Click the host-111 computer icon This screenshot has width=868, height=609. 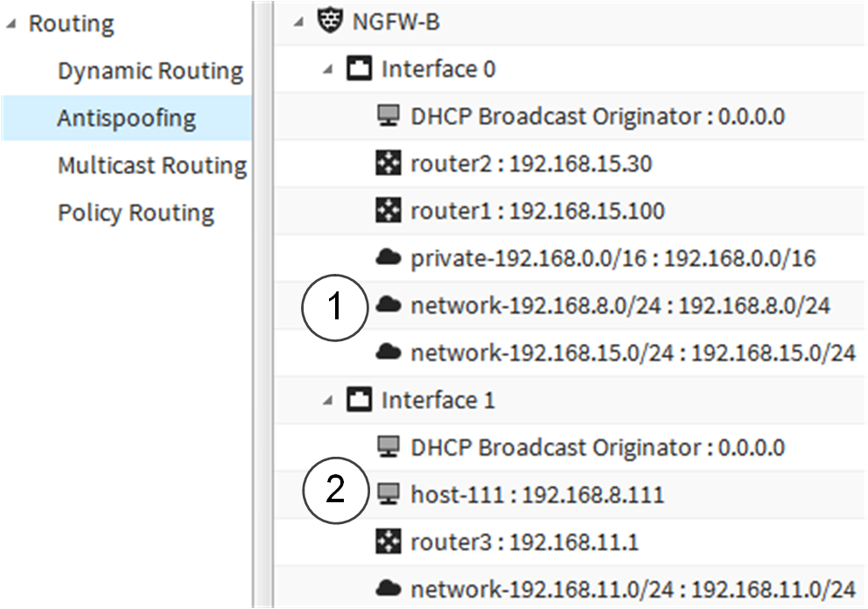388,493
